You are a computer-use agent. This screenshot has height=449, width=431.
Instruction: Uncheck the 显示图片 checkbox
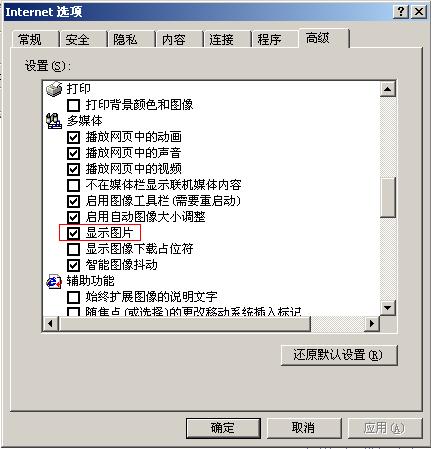73,233
